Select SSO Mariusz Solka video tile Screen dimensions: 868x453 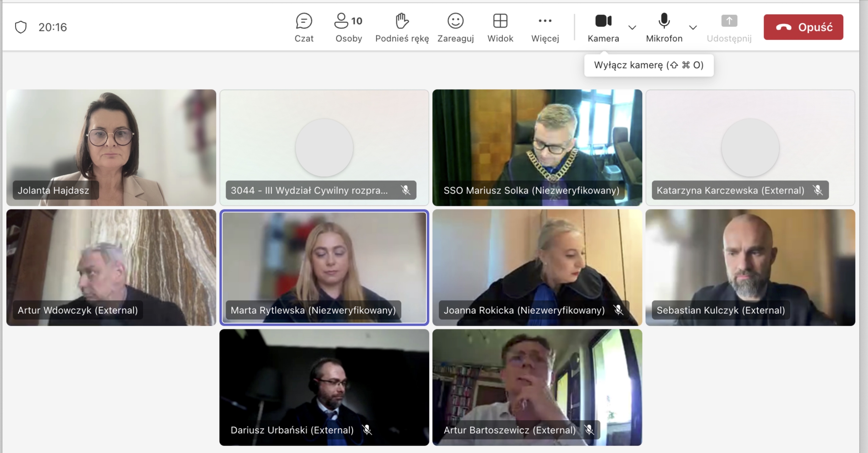click(537, 147)
